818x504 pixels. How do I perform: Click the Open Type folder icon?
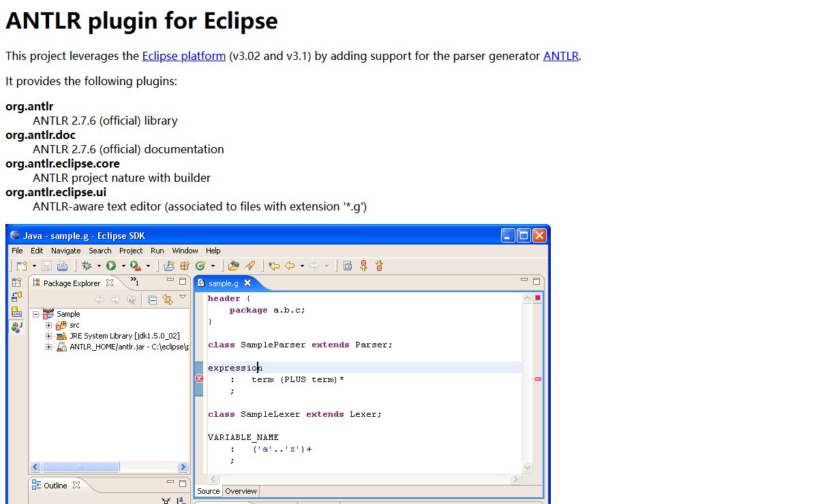click(x=234, y=266)
